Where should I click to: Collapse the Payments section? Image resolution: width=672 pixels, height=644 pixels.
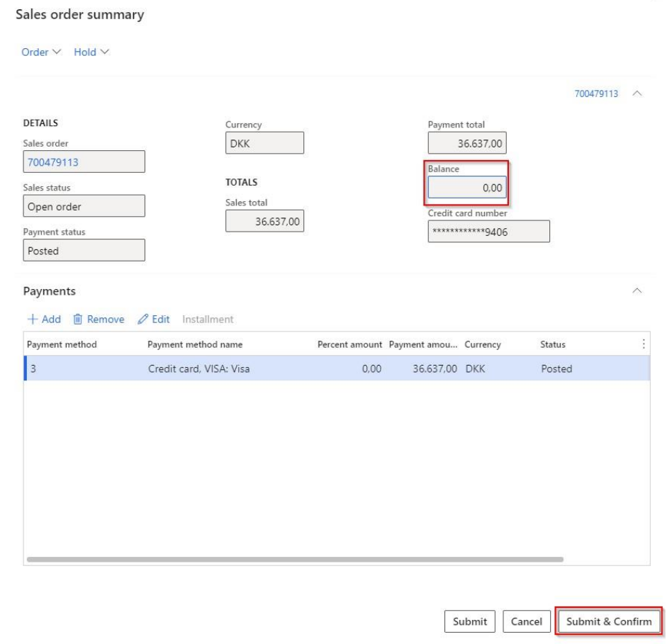pos(637,291)
